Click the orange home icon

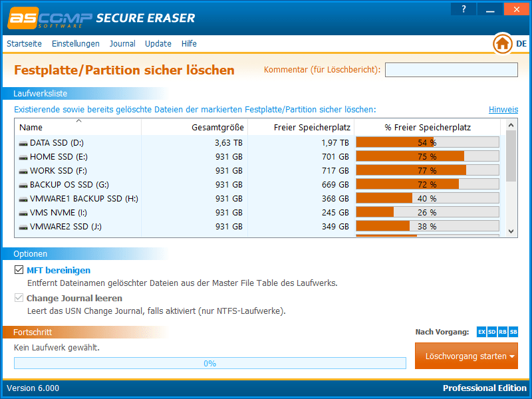[x=503, y=44]
